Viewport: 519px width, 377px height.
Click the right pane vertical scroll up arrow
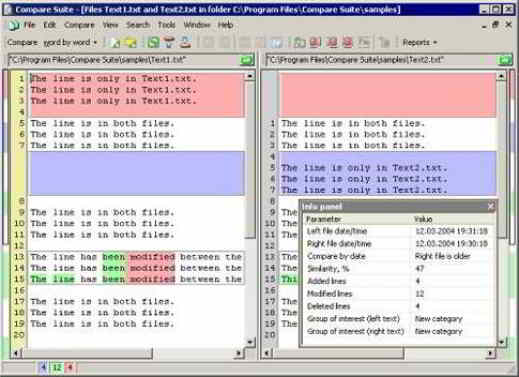coord(501,76)
